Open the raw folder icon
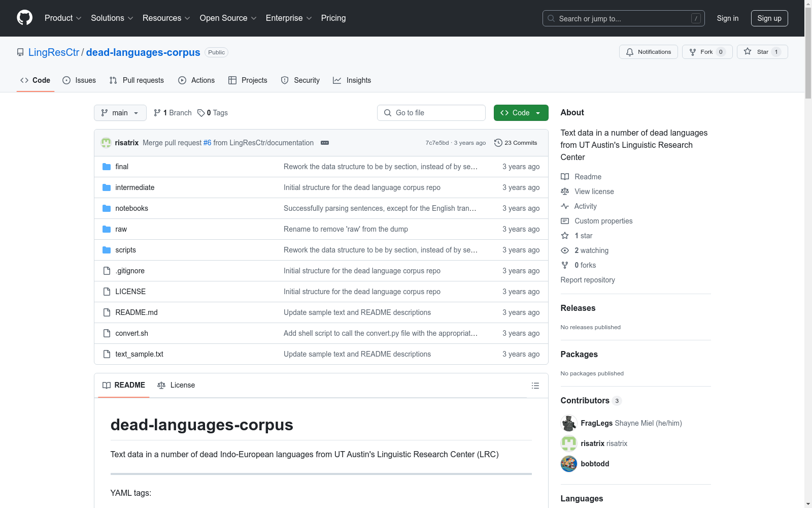Viewport: 812px width, 508px height. [x=107, y=229]
